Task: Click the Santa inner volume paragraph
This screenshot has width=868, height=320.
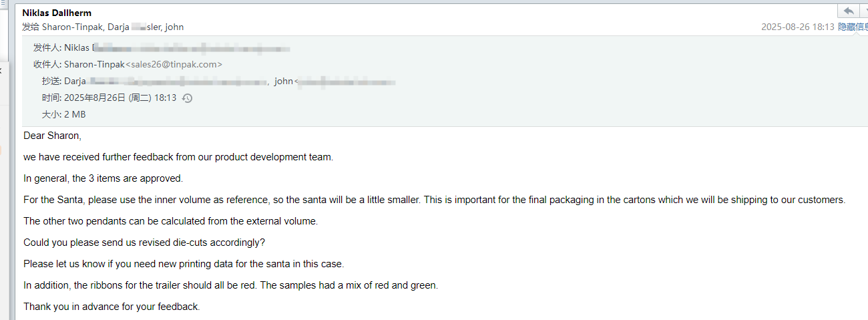Action: click(x=434, y=200)
